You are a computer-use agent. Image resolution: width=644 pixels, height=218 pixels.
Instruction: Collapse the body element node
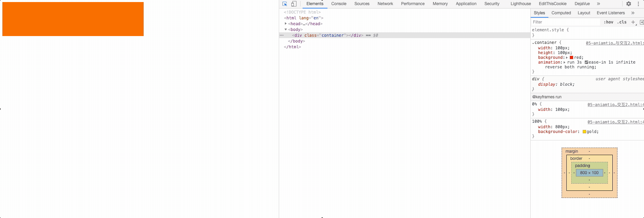coord(286,30)
